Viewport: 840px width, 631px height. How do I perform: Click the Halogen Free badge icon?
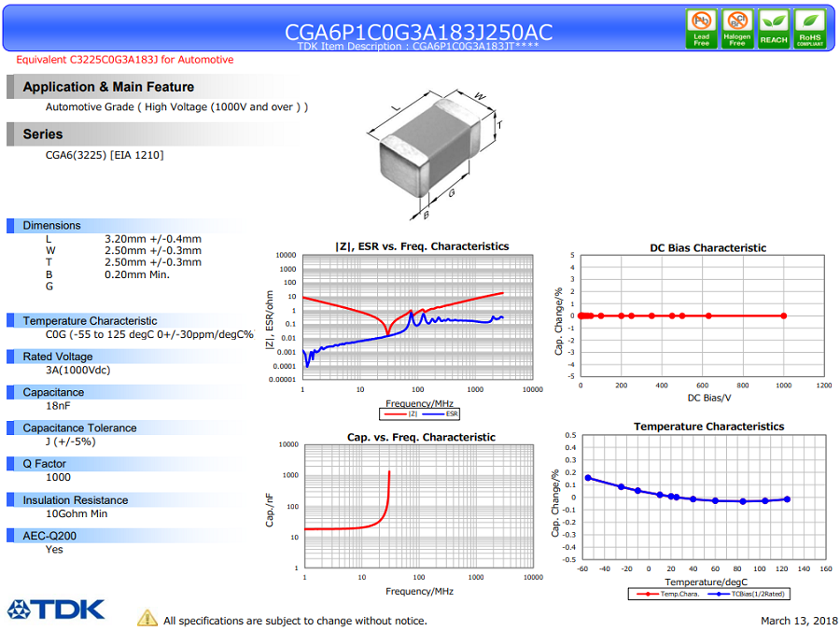pyautogui.click(x=737, y=29)
